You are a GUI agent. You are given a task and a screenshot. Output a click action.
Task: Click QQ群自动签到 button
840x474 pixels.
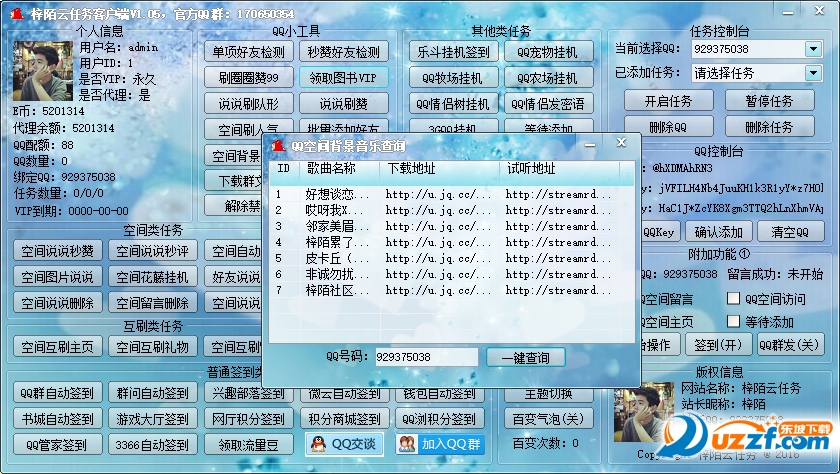58,393
